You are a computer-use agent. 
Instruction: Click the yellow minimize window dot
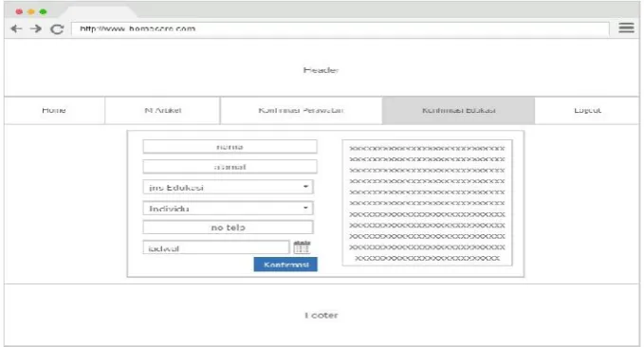(30, 11)
